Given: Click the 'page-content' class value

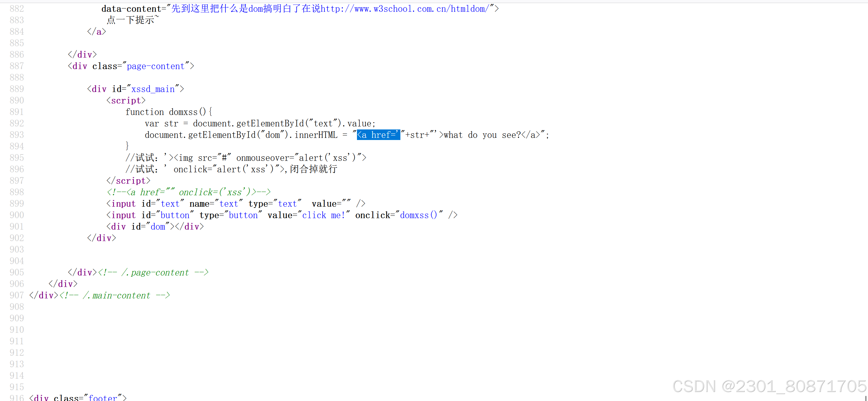Looking at the screenshot, I should [x=156, y=66].
